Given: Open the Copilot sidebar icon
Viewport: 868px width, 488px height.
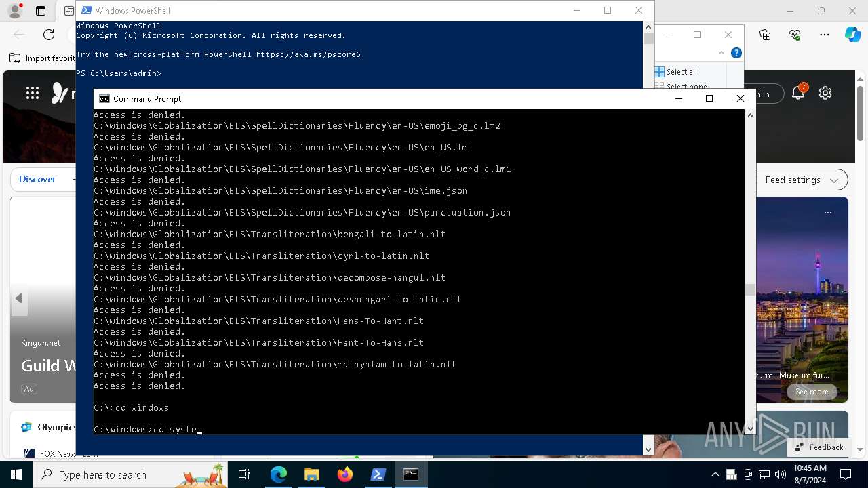Looking at the screenshot, I should (x=852, y=35).
